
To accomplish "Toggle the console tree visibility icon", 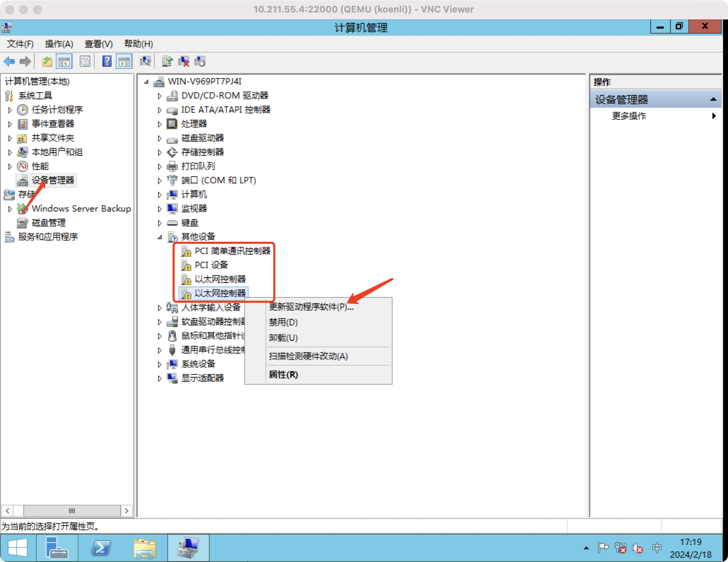I will point(64,61).
